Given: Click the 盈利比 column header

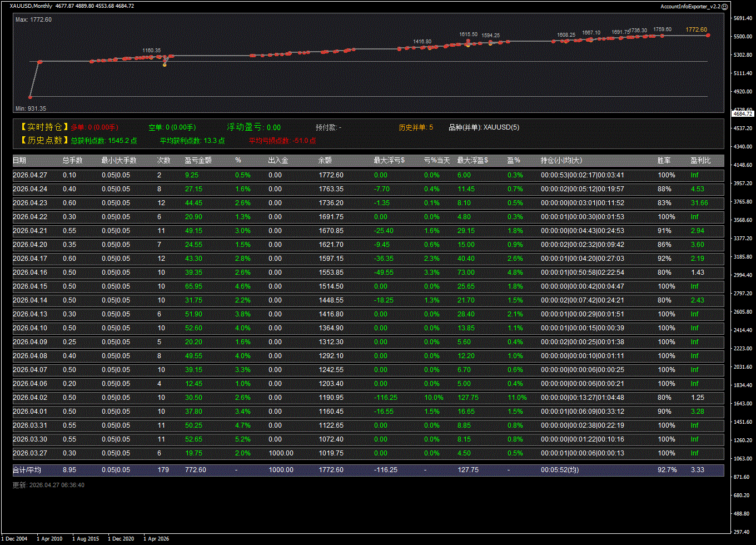Looking at the screenshot, I should pyautogui.click(x=700, y=161).
